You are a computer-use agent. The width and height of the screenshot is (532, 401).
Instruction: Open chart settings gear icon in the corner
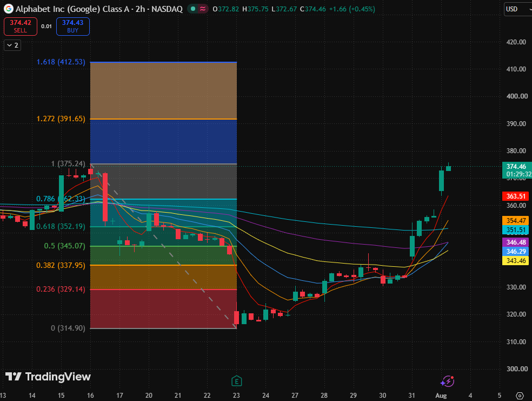(520, 396)
